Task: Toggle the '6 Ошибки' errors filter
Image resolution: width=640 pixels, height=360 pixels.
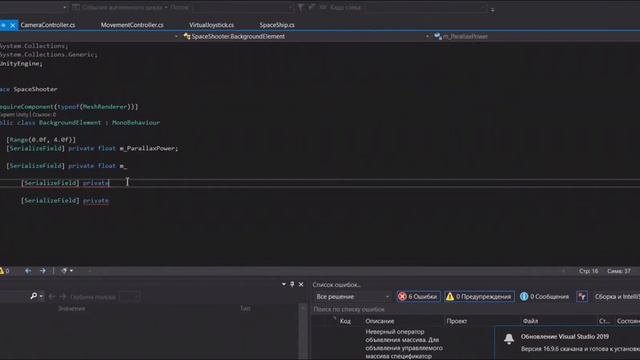Action: click(x=418, y=297)
